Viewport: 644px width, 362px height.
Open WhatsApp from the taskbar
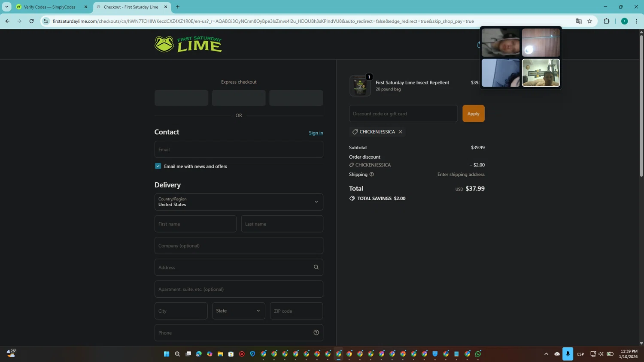tap(478, 354)
